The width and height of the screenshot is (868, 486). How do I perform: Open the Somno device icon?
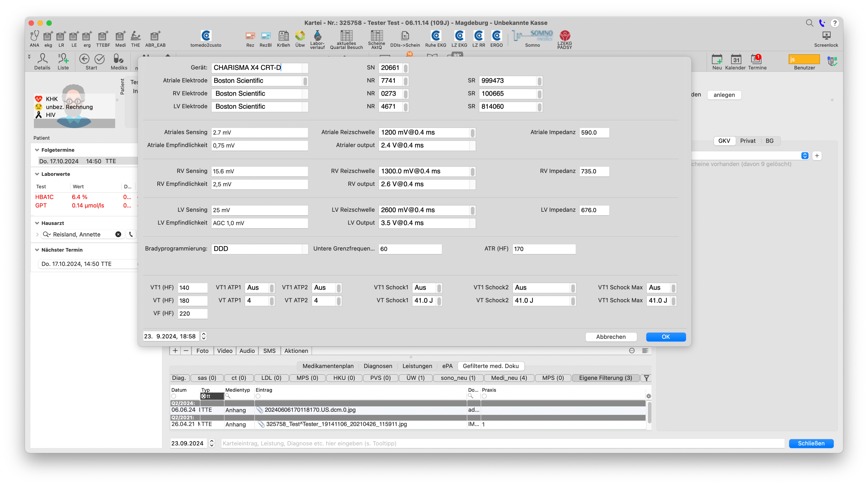point(532,35)
